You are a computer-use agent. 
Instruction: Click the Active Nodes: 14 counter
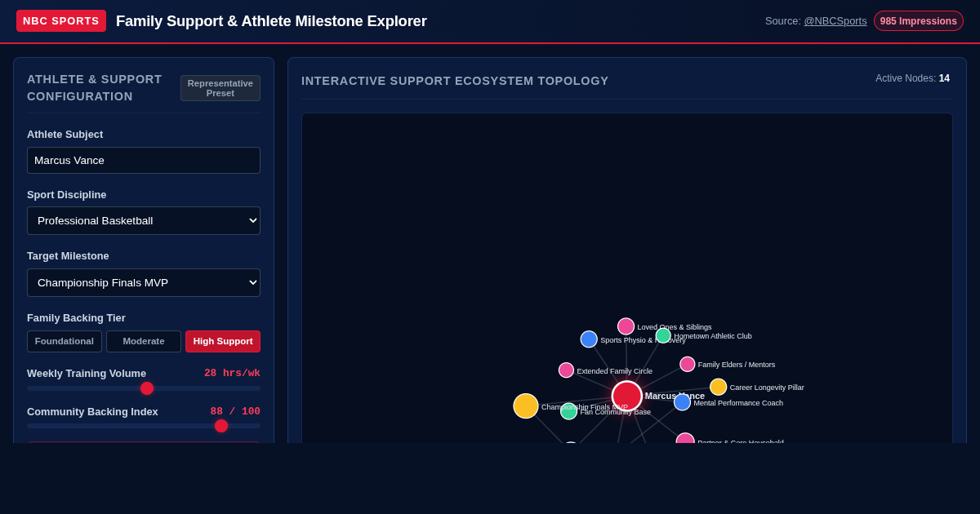[x=912, y=78]
